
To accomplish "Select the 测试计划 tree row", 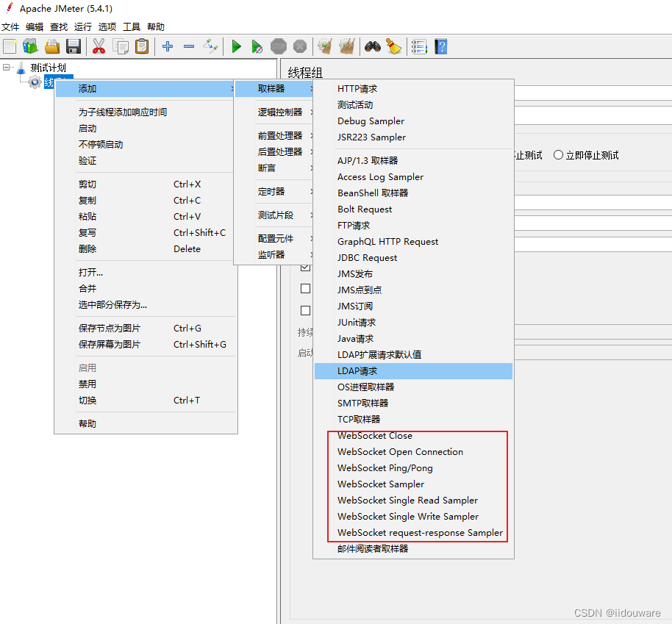I will coord(48,68).
